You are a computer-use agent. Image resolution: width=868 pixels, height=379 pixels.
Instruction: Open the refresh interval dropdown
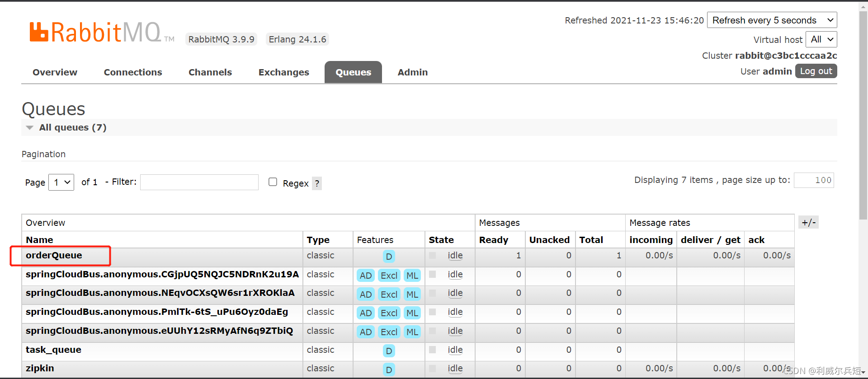[772, 20]
